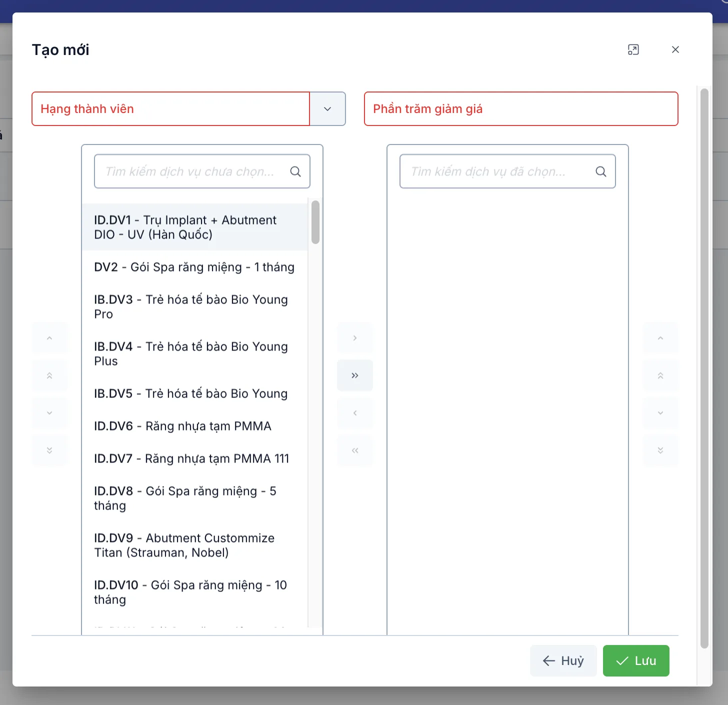Select IB.DV4 Trẻ hóa tế bào Bio Young Plus

click(x=195, y=353)
